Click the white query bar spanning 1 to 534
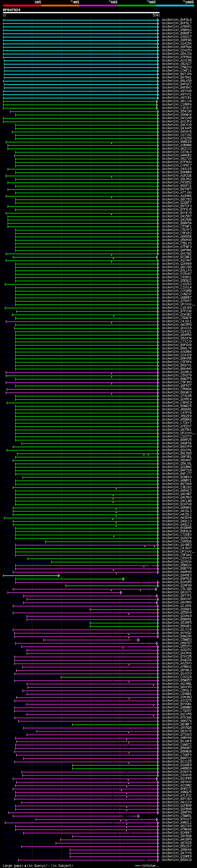The image size is (197, 868). (81, 13)
